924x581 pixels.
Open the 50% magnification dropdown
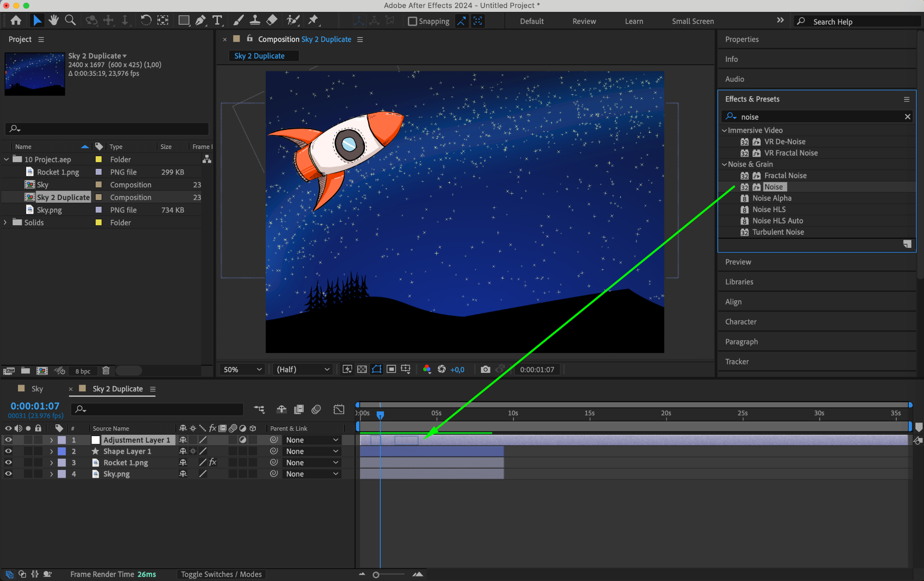click(242, 369)
